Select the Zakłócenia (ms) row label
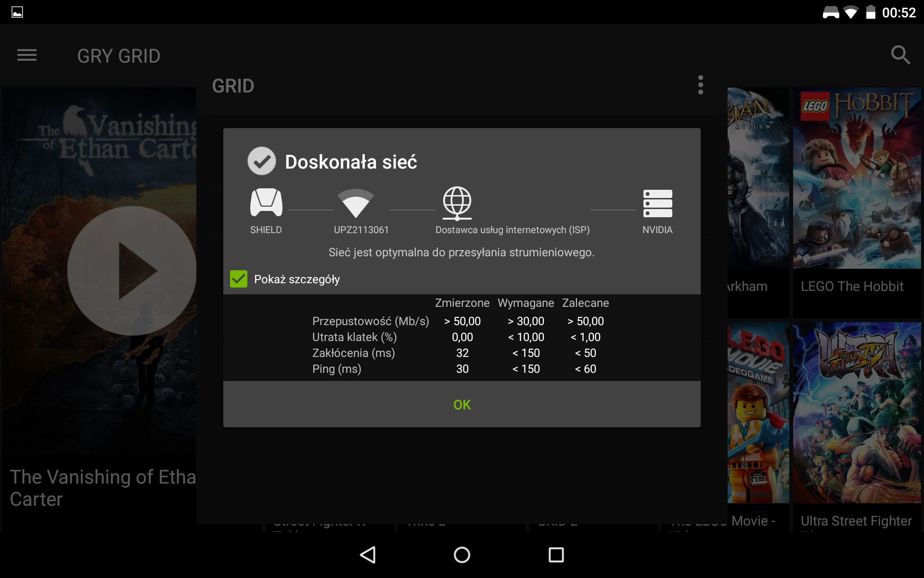Screen dimensions: 924x578 pyautogui.click(x=354, y=353)
